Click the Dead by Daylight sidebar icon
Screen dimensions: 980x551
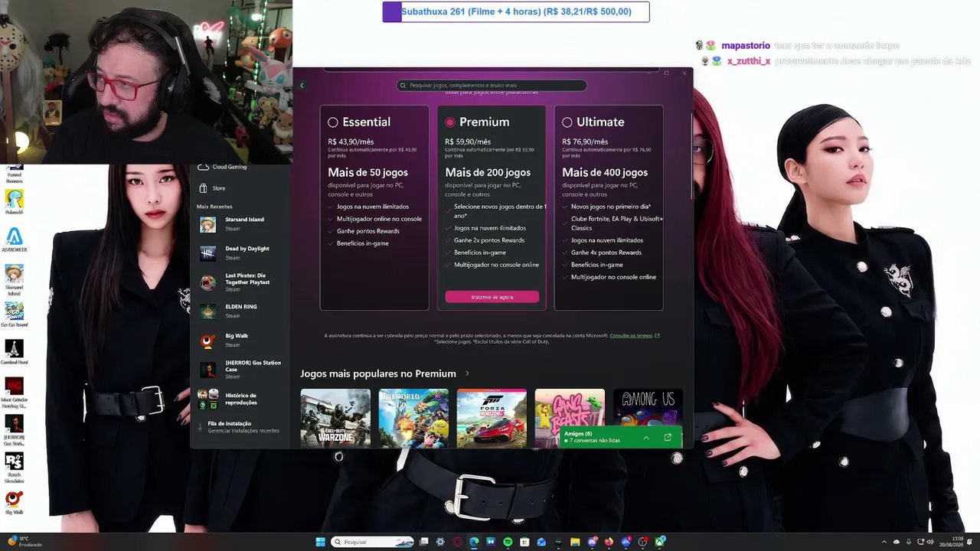point(207,253)
